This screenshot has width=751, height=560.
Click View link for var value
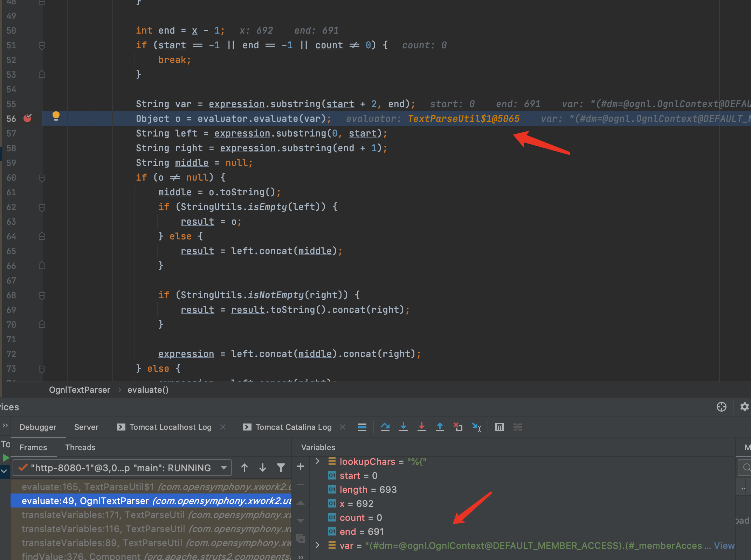pyautogui.click(x=724, y=545)
